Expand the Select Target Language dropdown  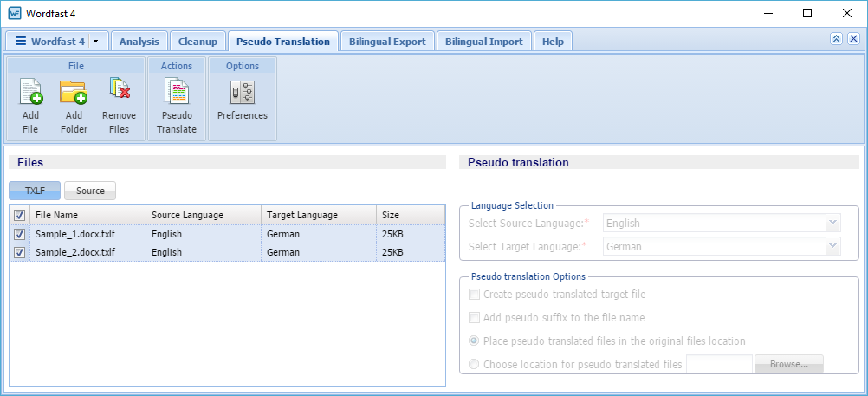coord(833,246)
